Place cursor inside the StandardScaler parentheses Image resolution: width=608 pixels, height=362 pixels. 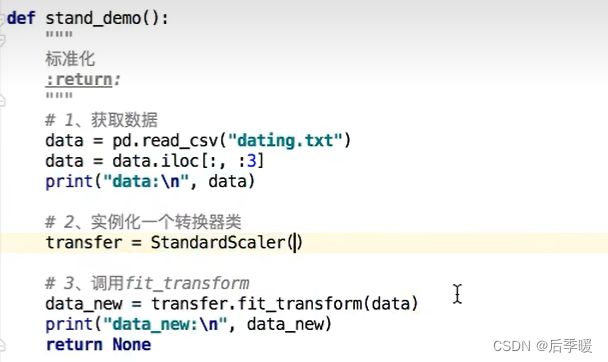pyautogui.click(x=295, y=243)
